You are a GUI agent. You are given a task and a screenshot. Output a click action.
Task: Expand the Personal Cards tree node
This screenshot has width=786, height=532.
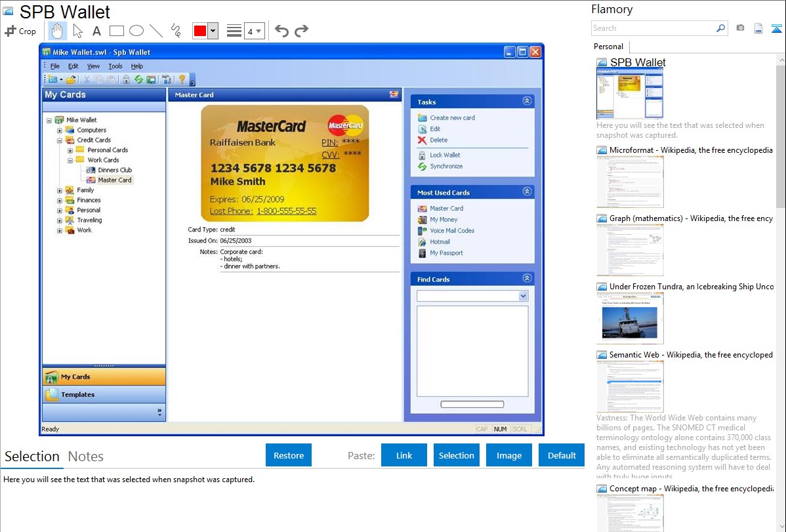tap(70, 150)
